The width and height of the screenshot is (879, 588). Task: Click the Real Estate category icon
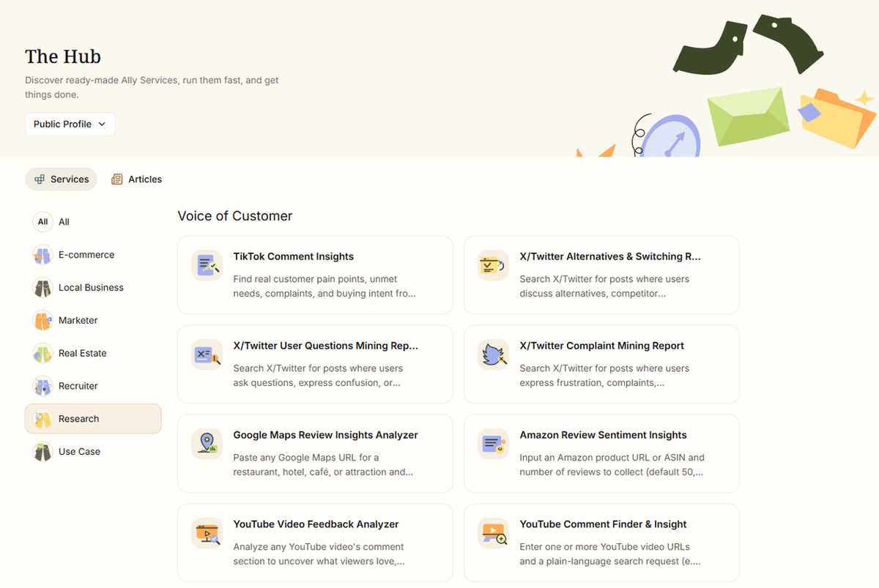click(42, 353)
